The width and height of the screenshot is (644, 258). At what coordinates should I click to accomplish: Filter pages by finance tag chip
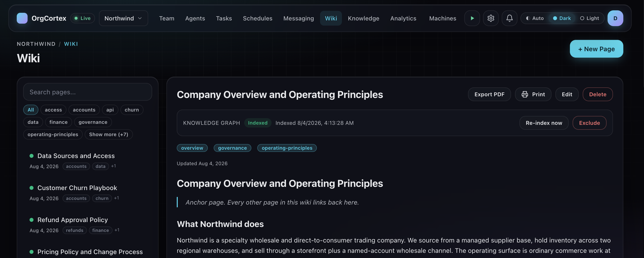click(59, 122)
